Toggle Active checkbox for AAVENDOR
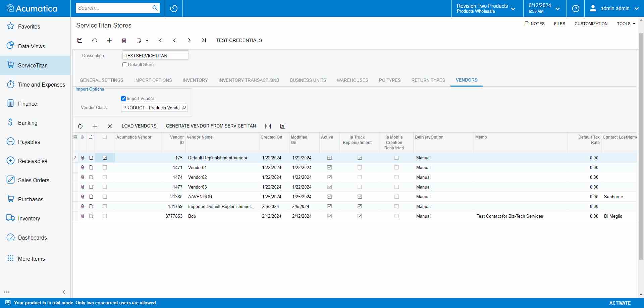Viewport: 644px width, 308px height. pyautogui.click(x=330, y=197)
